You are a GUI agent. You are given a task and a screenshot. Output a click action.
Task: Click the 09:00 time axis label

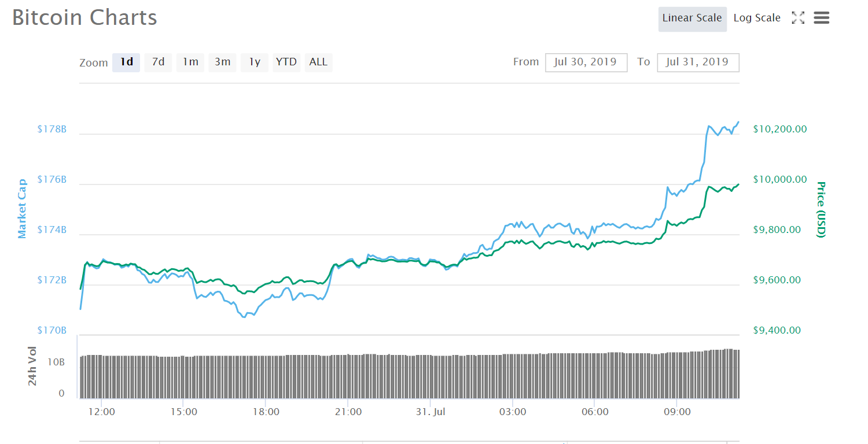(x=677, y=412)
